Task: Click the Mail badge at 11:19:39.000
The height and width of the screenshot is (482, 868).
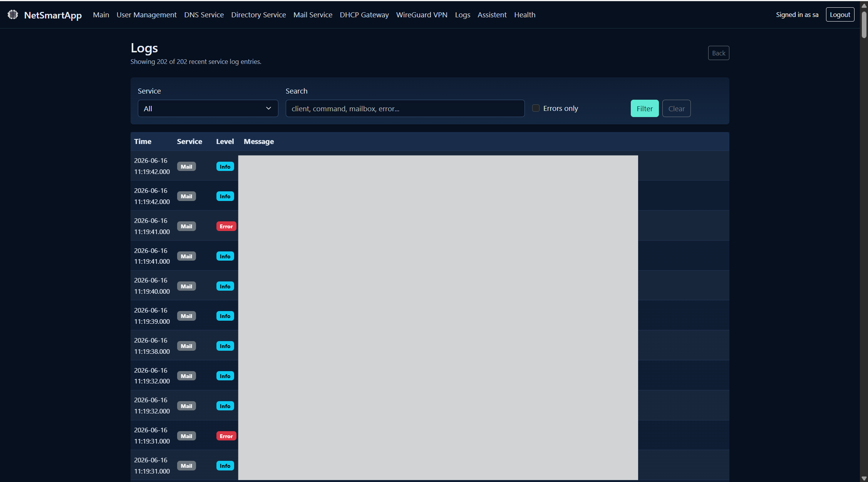Action: tap(186, 316)
